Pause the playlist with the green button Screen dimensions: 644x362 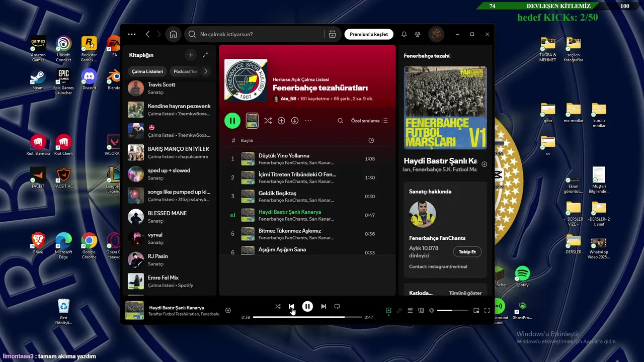(232, 121)
